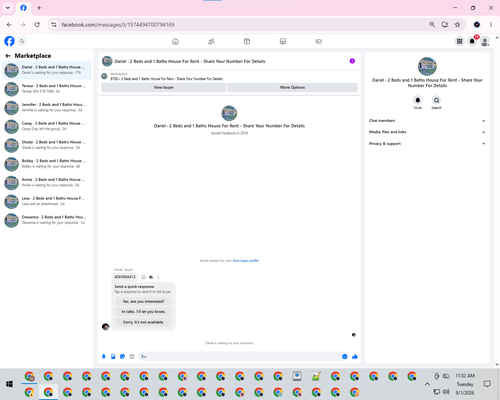
Task: Send quick response 'In talks. I'll let you know.'
Action: point(143,312)
